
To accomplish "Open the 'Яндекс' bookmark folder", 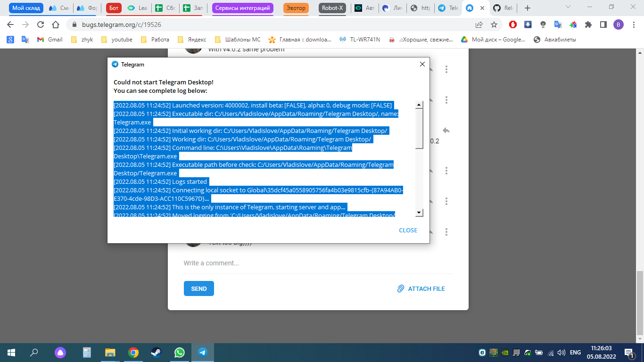I will 192,40.
